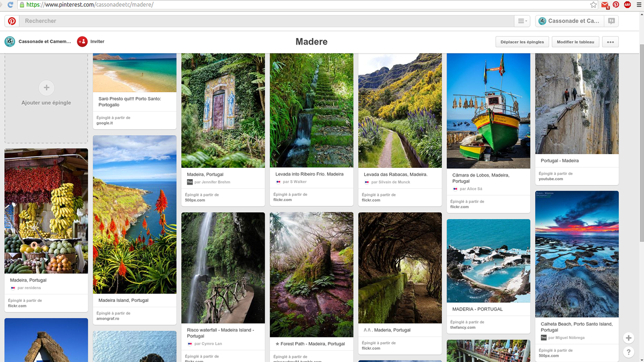
Task: Click the browser reload icon
Action: click(10, 4)
